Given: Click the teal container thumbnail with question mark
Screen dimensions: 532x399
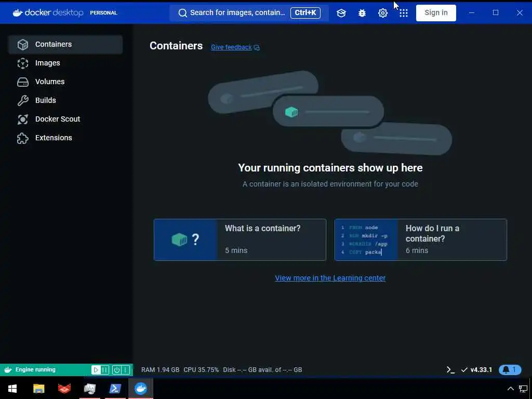Looking at the screenshot, I should click(x=185, y=240).
